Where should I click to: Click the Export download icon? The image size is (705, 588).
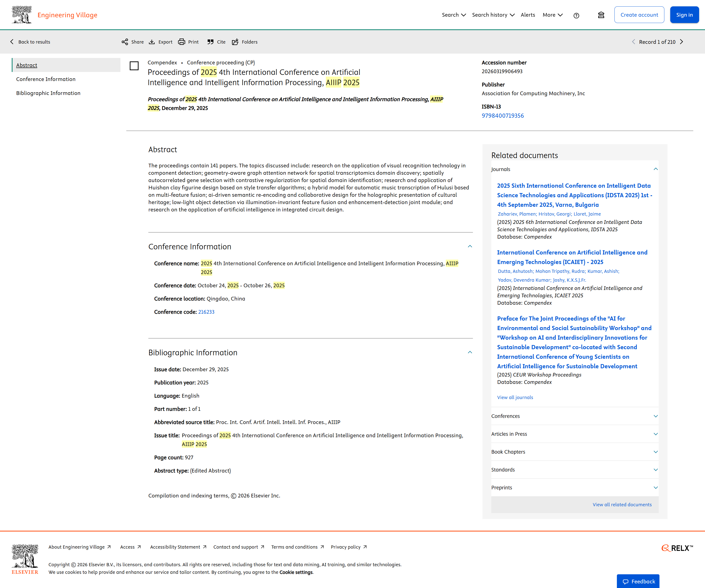pos(152,42)
